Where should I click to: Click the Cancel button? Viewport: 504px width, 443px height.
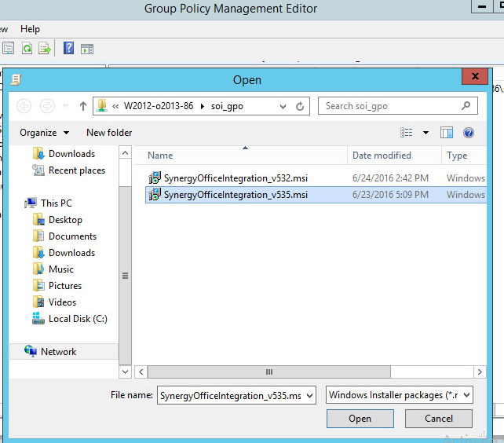pos(439,419)
